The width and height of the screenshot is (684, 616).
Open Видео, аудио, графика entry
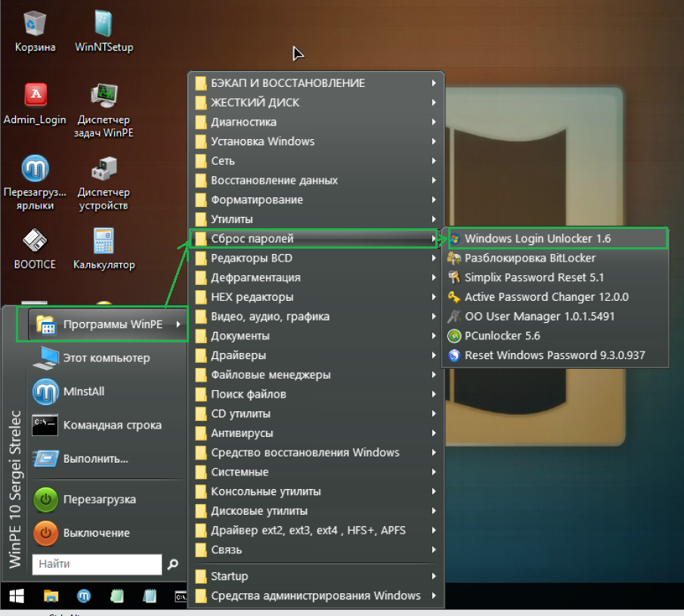click(316, 316)
